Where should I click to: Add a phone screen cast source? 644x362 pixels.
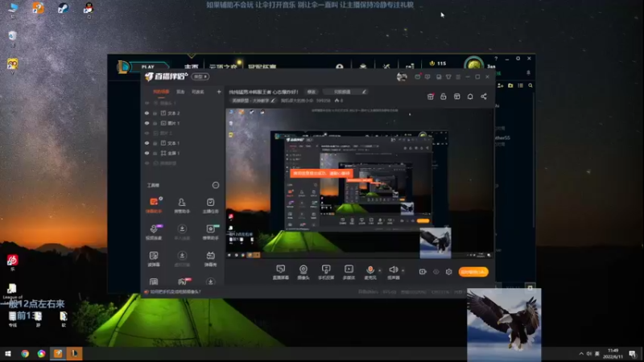coord(326,272)
